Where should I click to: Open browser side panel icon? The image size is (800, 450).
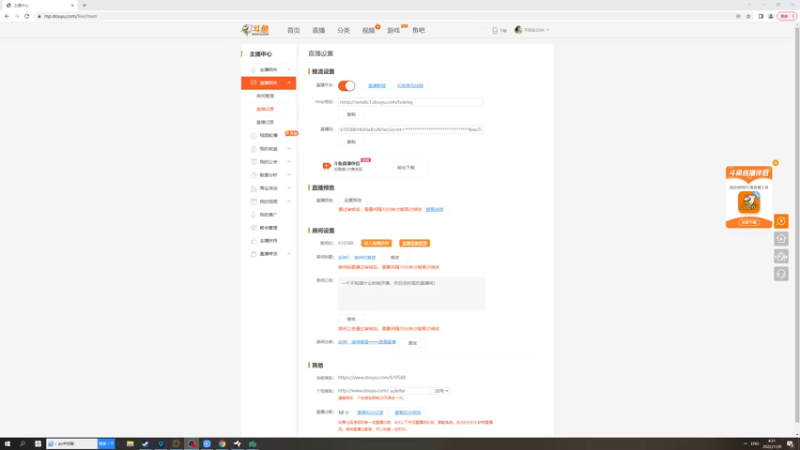[761, 16]
